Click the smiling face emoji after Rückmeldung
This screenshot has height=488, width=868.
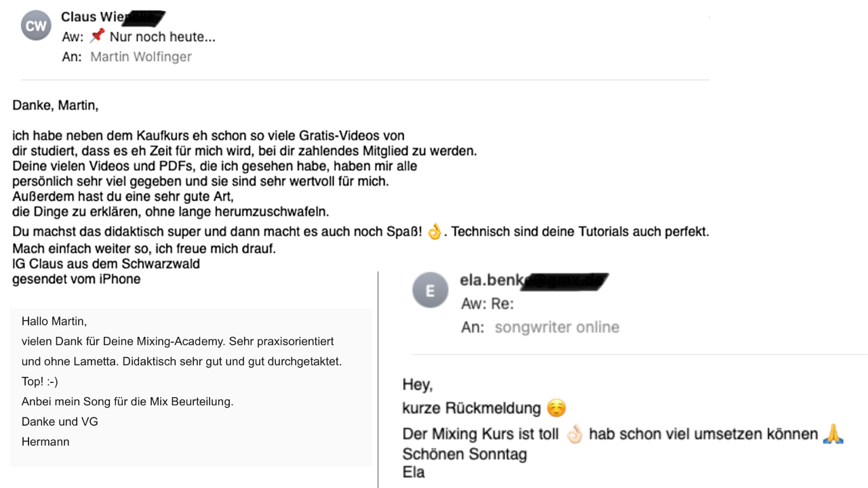point(556,408)
